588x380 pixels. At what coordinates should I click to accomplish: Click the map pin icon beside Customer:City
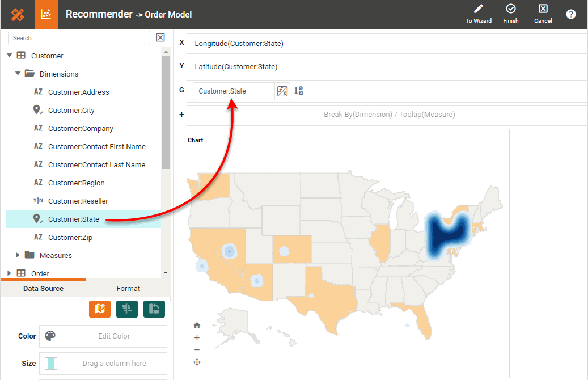(37, 110)
